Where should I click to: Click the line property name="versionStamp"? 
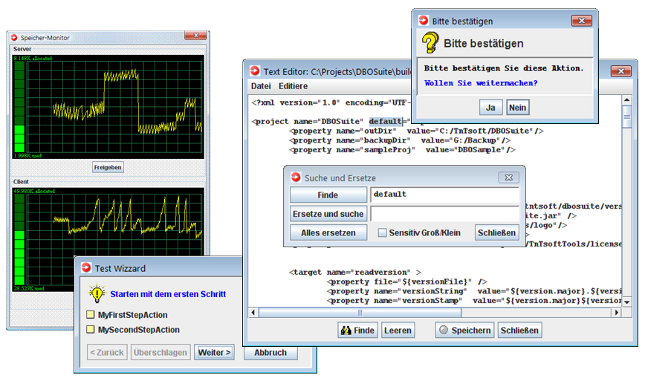point(474,301)
